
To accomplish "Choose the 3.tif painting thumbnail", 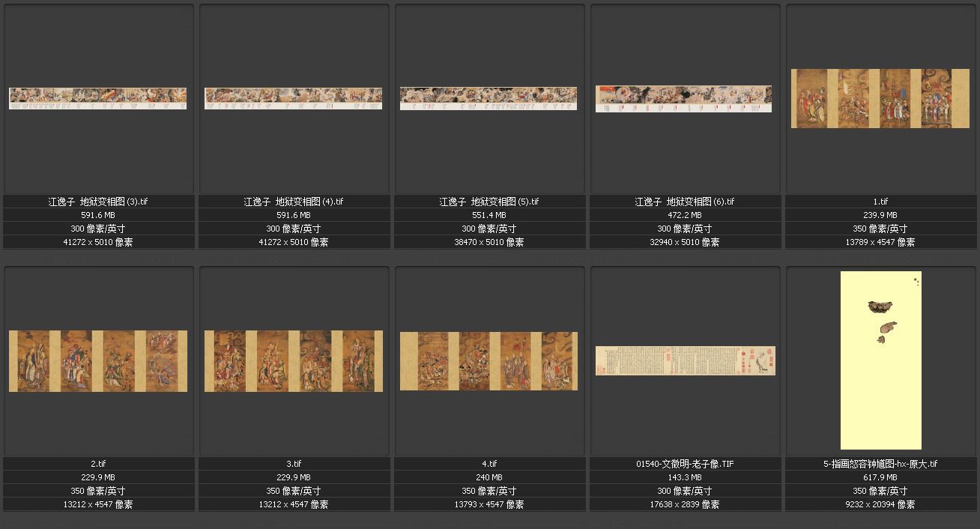I will click(x=294, y=360).
